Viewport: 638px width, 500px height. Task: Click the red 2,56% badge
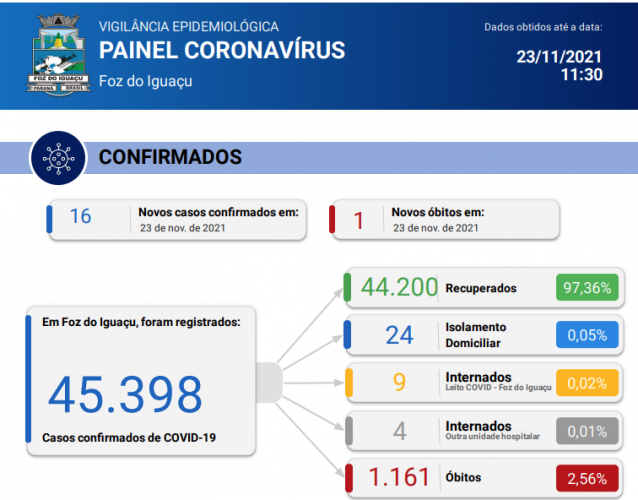click(x=587, y=478)
